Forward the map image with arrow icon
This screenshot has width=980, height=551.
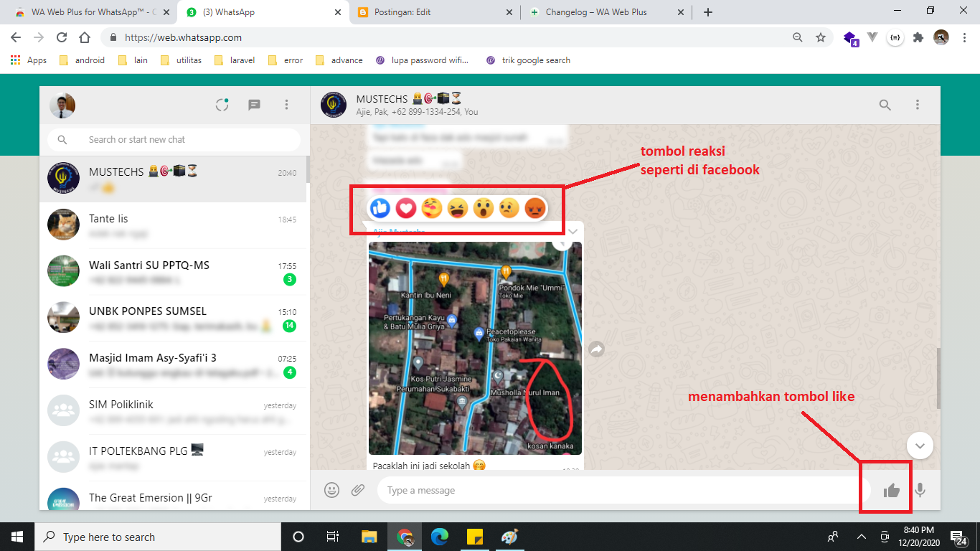tap(597, 349)
